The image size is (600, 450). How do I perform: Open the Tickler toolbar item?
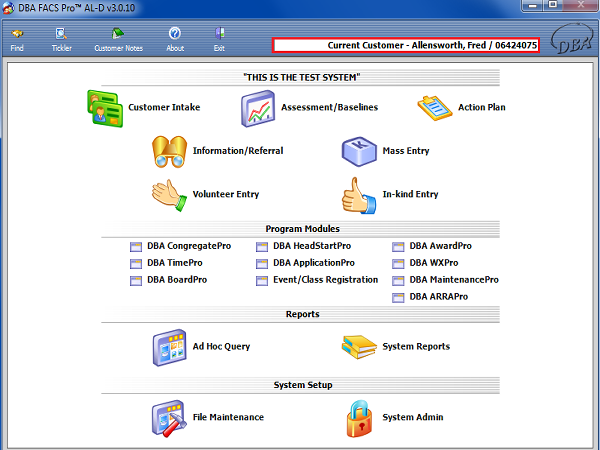click(x=61, y=39)
